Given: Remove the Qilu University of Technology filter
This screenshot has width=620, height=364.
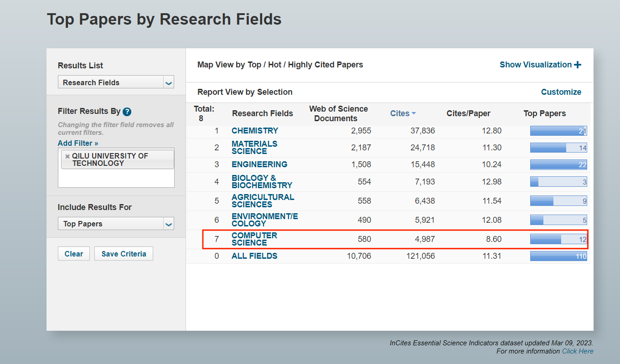Looking at the screenshot, I should [x=67, y=156].
